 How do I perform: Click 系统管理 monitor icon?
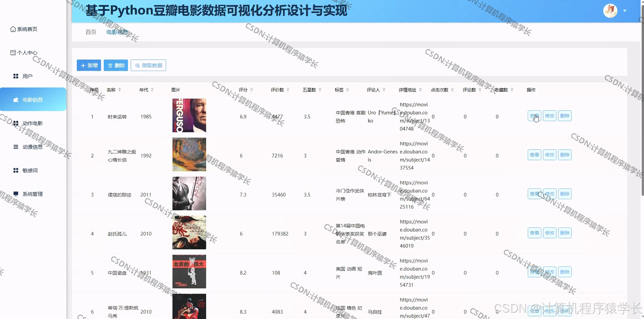coord(16,194)
